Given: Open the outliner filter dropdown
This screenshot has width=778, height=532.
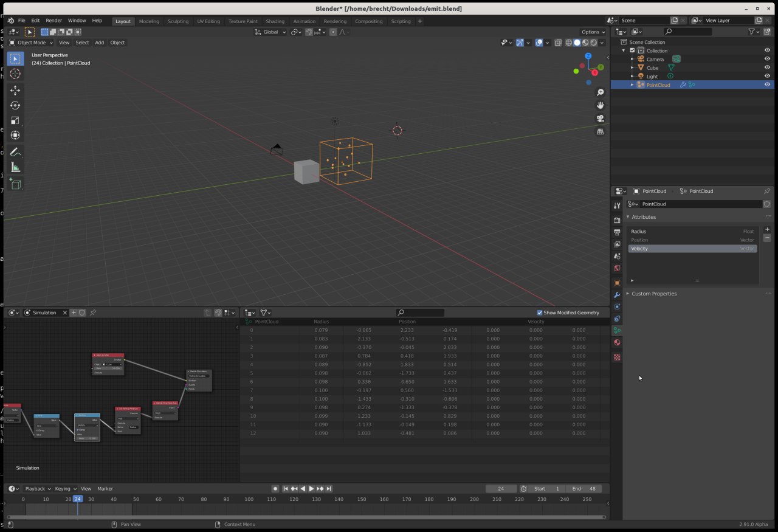Looking at the screenshot, I should pos(754,32).
